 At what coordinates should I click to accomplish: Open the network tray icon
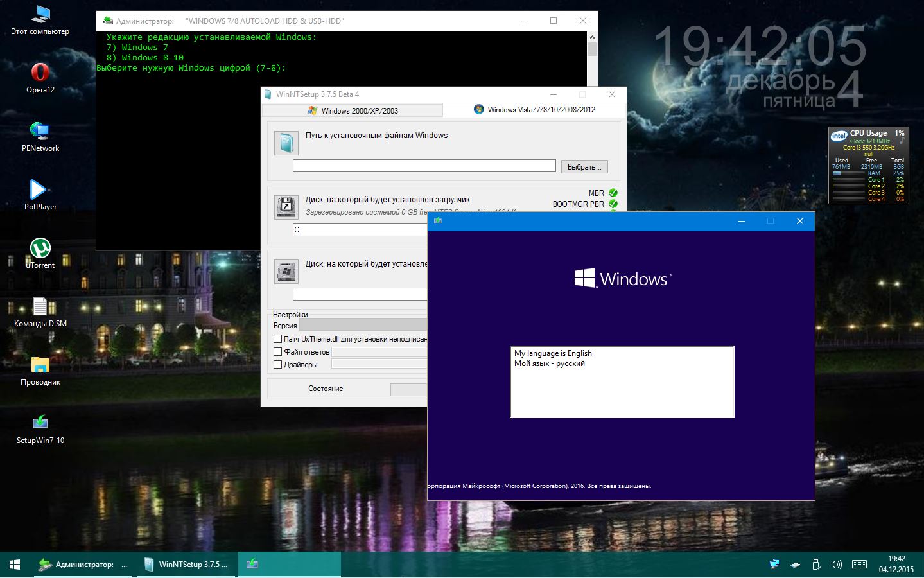coord(774,565)
